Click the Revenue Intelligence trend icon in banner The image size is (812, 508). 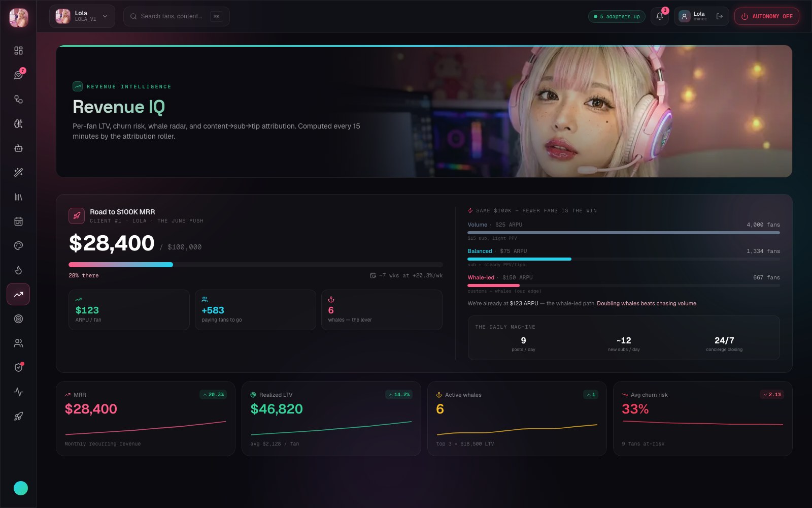click(x=78, y=86)
